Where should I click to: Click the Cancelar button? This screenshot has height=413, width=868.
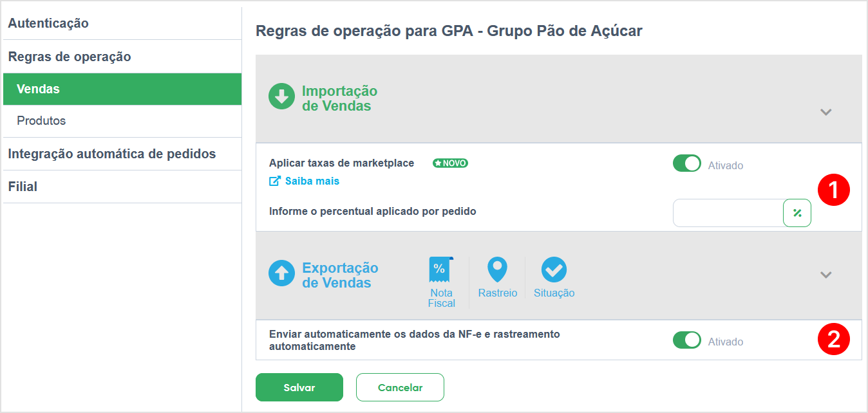[x=400, y=387]
